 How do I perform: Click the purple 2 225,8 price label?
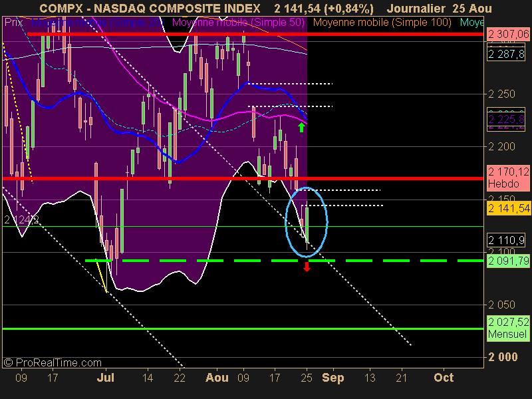(506, 120)
